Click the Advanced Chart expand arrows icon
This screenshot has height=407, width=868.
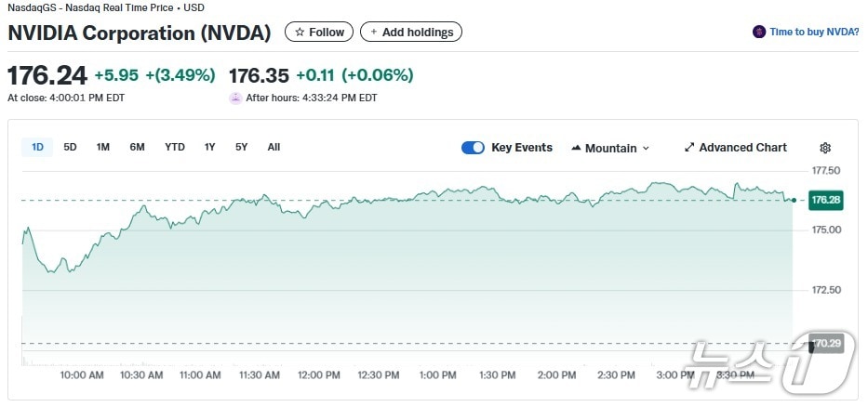(x=689, y=148)
